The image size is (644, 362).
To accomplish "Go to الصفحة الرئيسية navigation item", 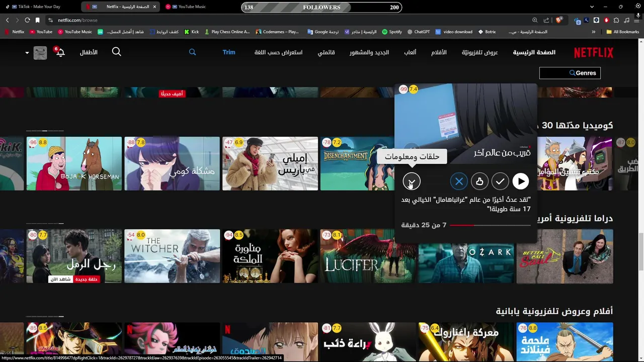I will click(x=534, y=52).
